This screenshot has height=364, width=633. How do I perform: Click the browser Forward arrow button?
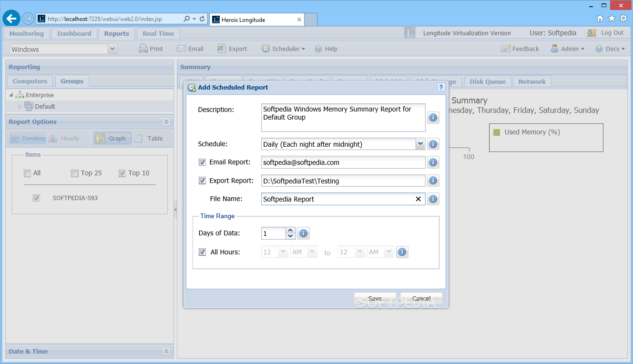(28, 19)
